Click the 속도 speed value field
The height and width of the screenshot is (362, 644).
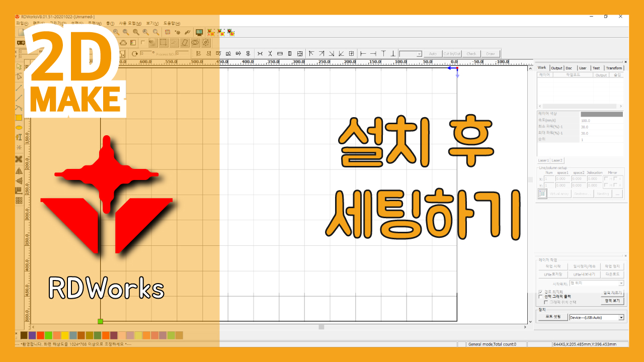[602, 121]
